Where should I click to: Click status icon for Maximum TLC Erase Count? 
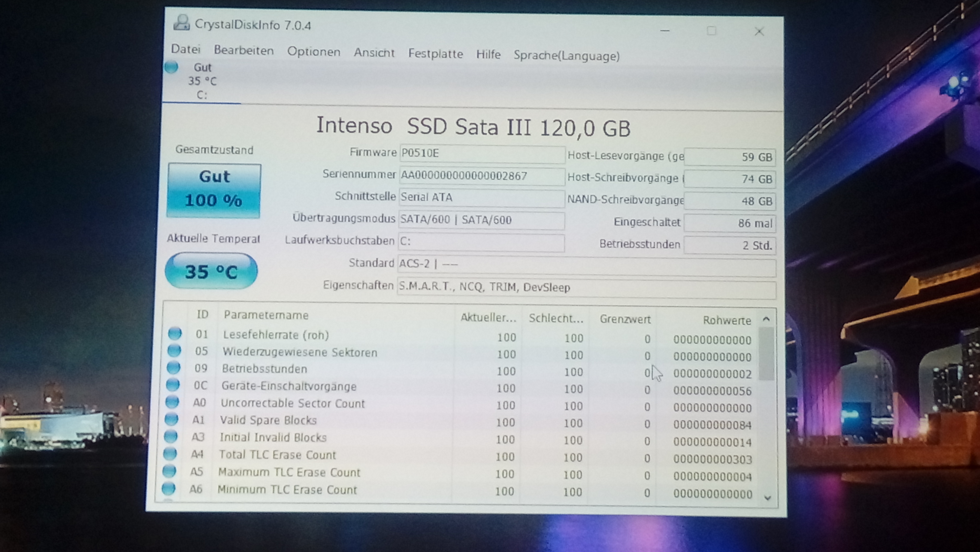(x=169, y=471)
